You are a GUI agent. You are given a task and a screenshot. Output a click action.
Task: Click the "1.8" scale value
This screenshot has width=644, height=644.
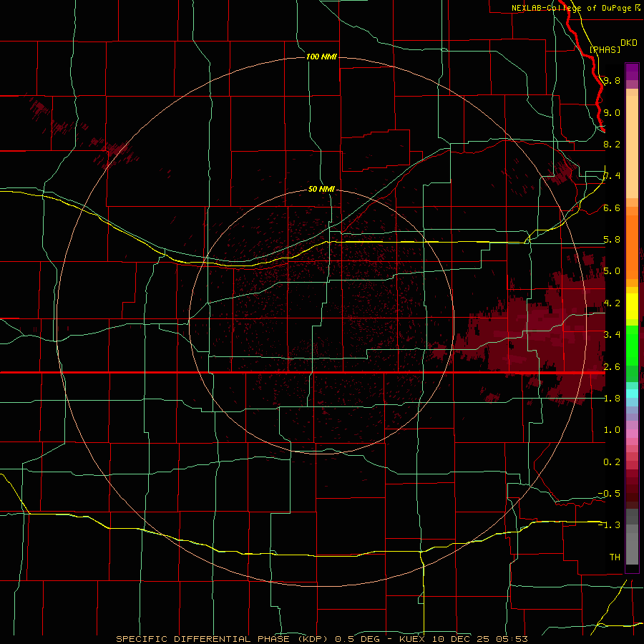pyautogui.click(x=612, y=398)
